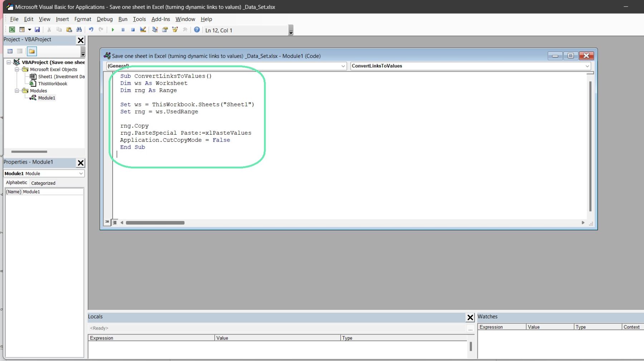
Task: Collapse the Modules folder node
Action: [x=17, y=91]
